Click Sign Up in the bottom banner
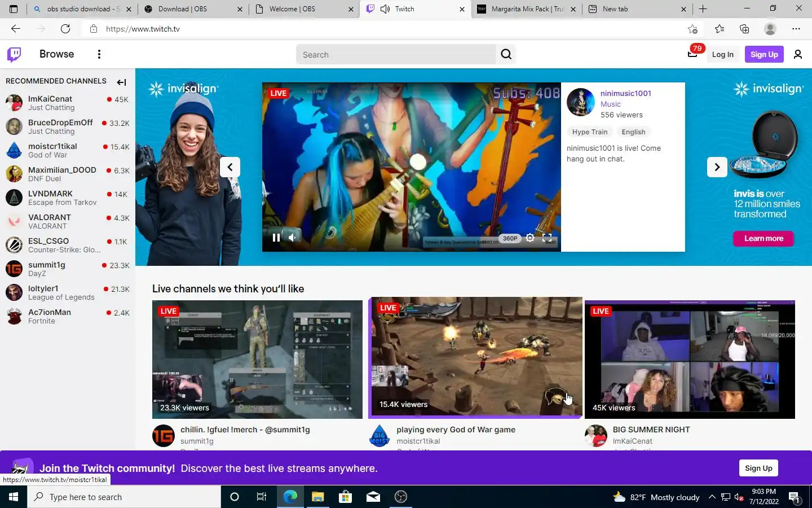The image size is (812, 508). coord(758,468)
